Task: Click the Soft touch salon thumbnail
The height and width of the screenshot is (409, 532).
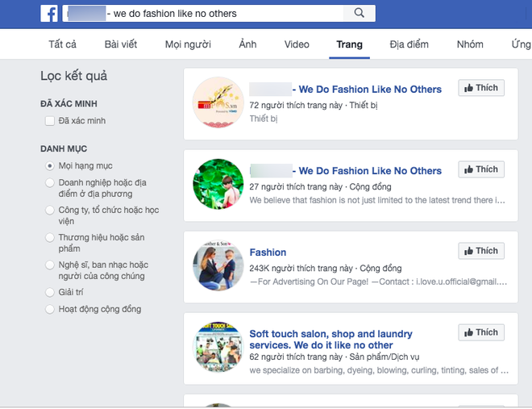Action: click(218, 347)
